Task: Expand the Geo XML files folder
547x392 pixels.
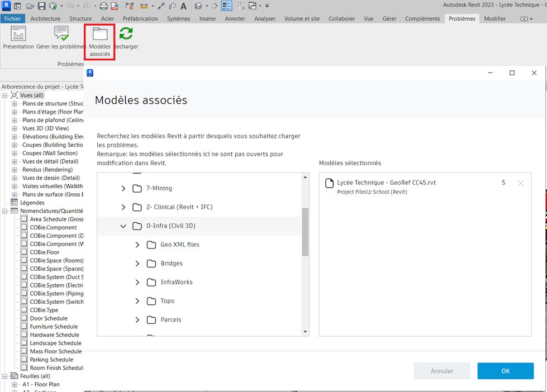Action: (137, 245)
